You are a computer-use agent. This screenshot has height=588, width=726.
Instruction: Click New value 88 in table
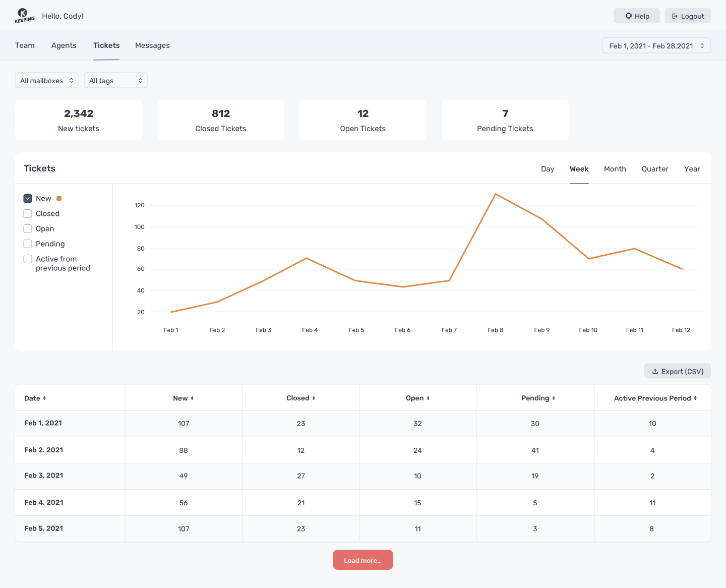(184, 450)
